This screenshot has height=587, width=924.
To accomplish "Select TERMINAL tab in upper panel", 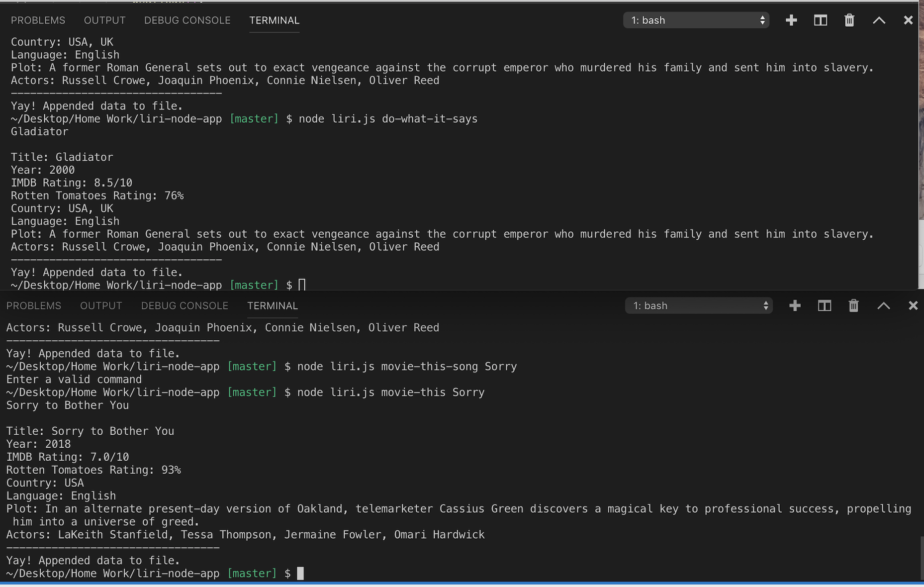I will (x=274, y=20).
